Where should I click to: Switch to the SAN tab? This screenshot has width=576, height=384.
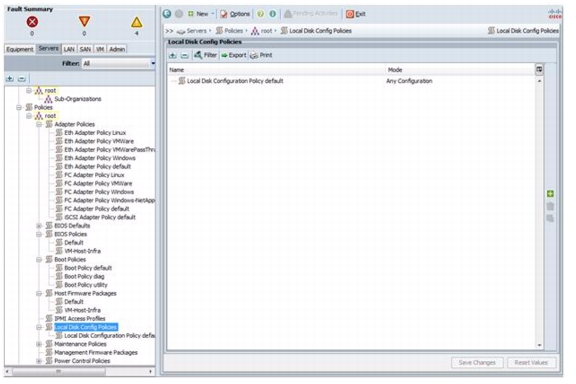(85, 49)
